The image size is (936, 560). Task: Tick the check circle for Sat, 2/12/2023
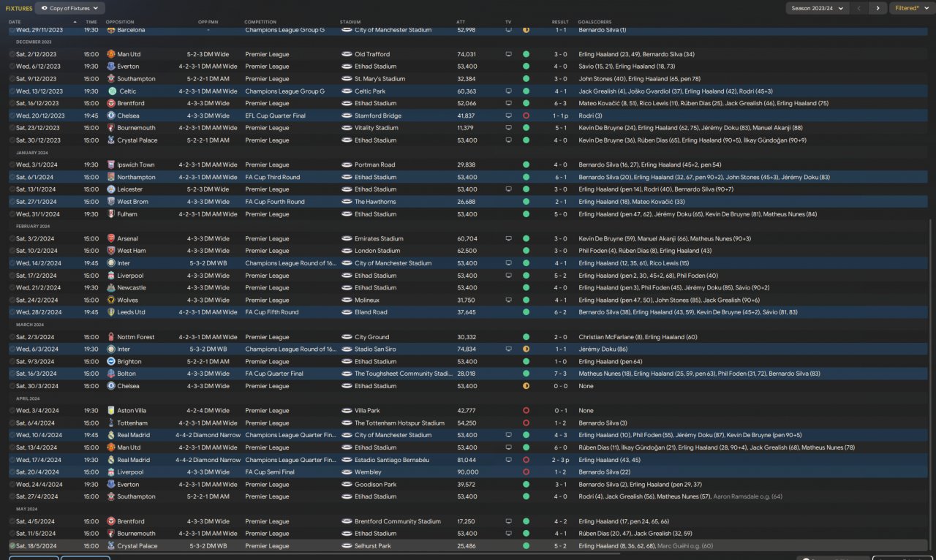(x=12, y=54)
